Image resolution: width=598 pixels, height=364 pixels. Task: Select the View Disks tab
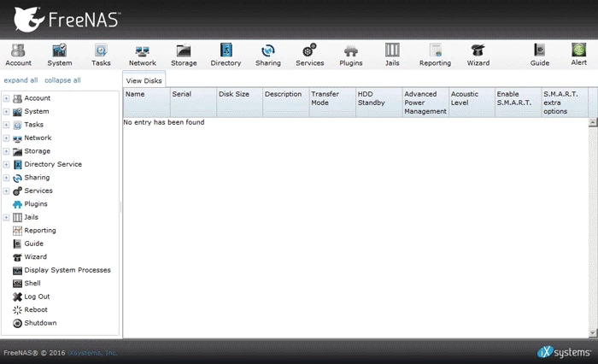pyautogui.click(x=144, y=80)
